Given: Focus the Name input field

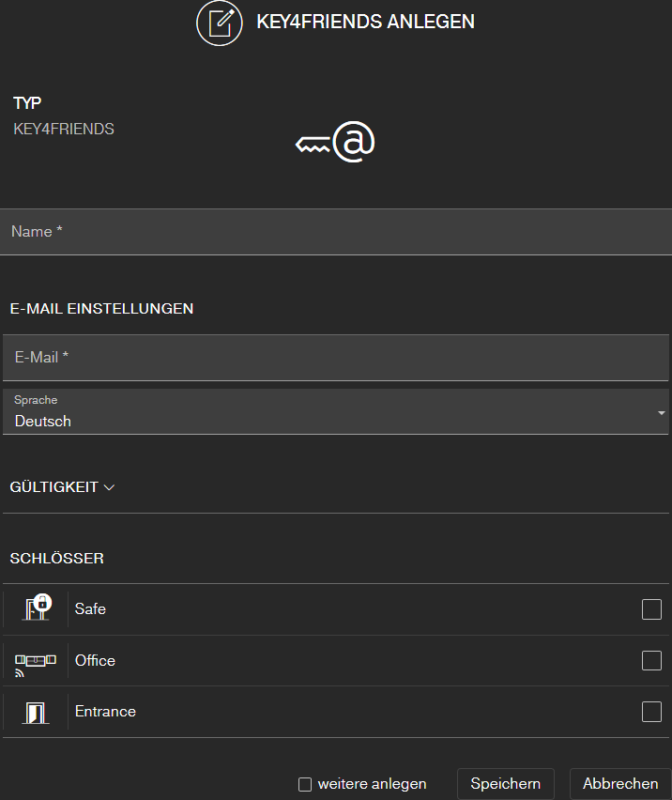Looking at the screenshot, I should coord(336,232).
